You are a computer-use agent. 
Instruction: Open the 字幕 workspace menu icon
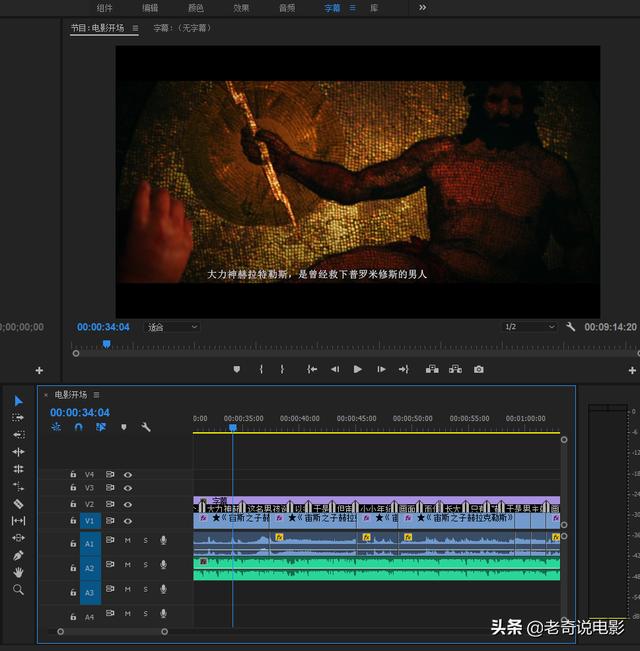352,8
